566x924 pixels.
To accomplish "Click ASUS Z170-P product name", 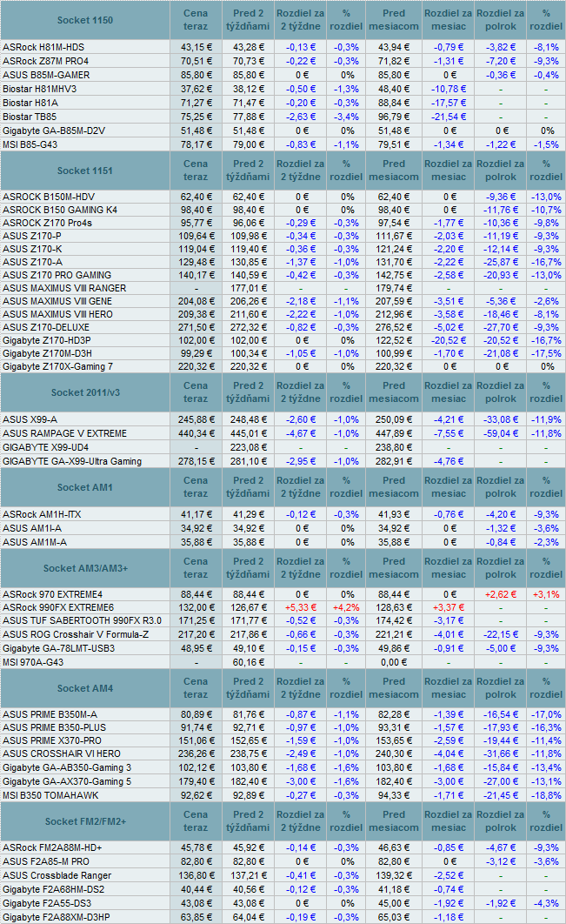I will click(32, 236).
